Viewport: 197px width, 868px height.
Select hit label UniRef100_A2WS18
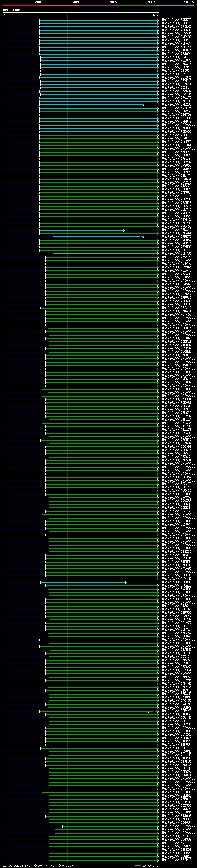177,64
